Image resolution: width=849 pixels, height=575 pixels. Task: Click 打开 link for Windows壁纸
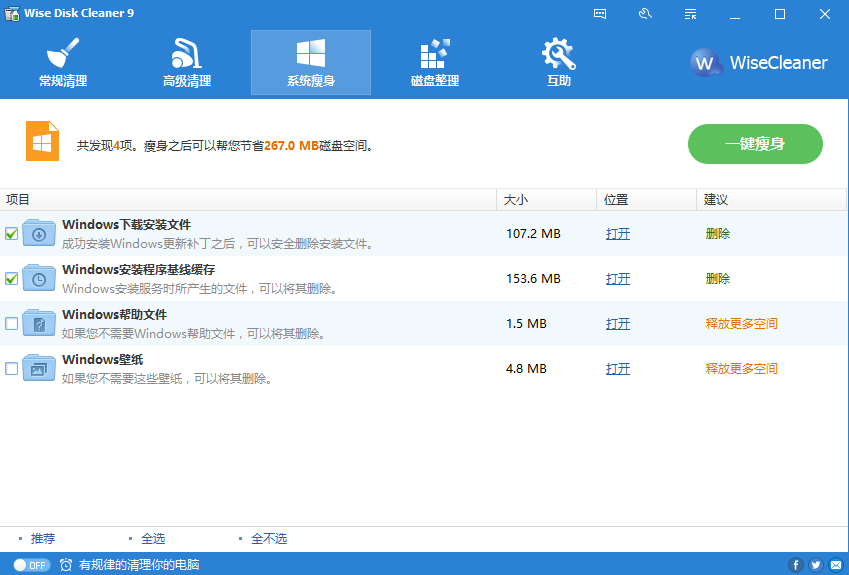click(618, 369)
